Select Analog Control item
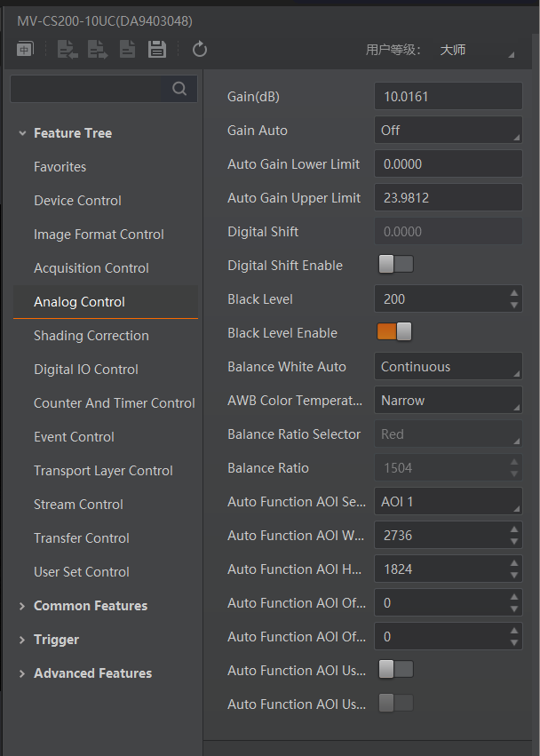 [106, 302]
